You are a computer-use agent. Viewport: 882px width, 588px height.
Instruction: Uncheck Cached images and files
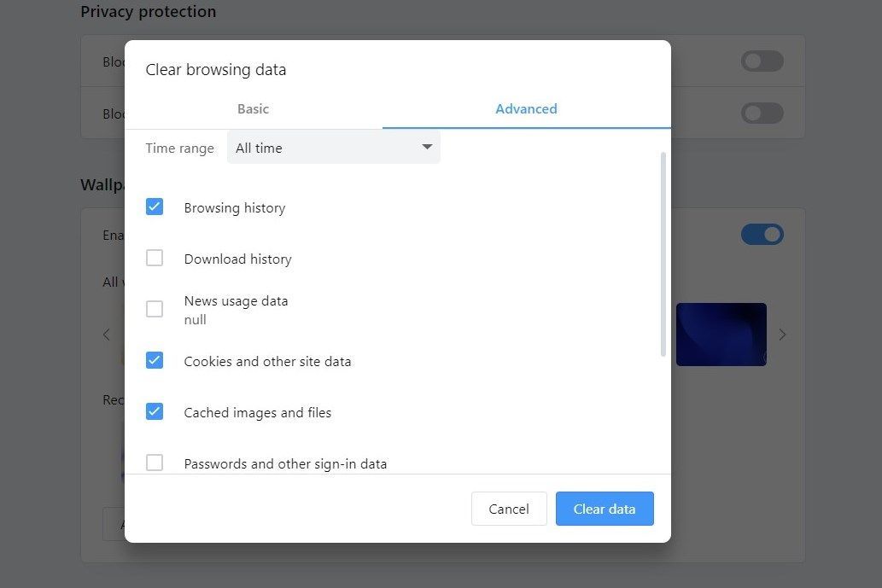tap(155, 411)
